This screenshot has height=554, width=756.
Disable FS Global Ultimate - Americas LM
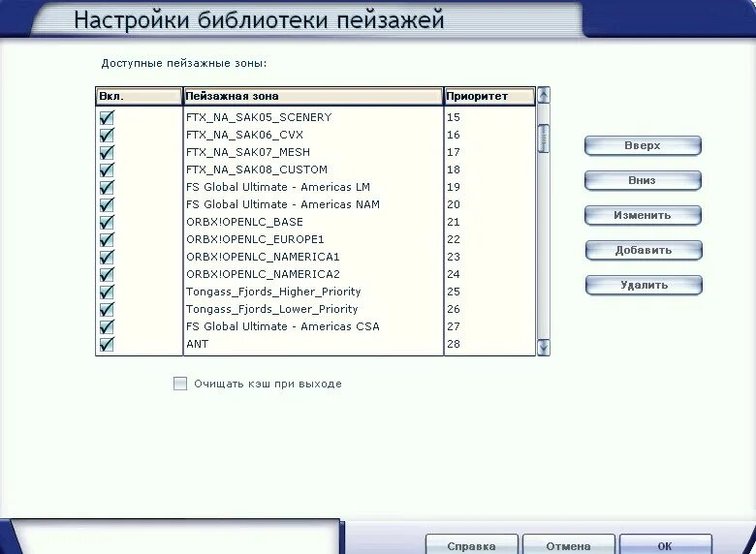pyautogui.click(x=107, y=187)
